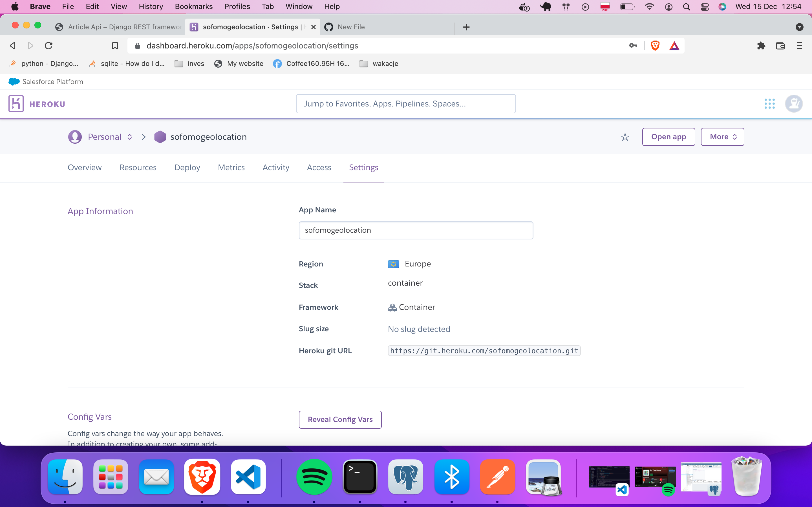Screen dimensions: 812x507
Task: Click the favorite star icon for the app
Action: (625, 137)
